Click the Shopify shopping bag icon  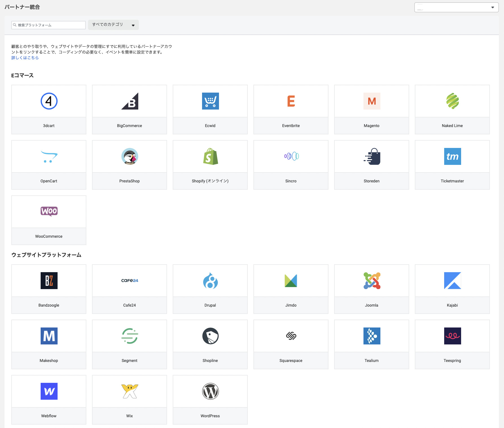pyautogui.click(x=210, y=156)
